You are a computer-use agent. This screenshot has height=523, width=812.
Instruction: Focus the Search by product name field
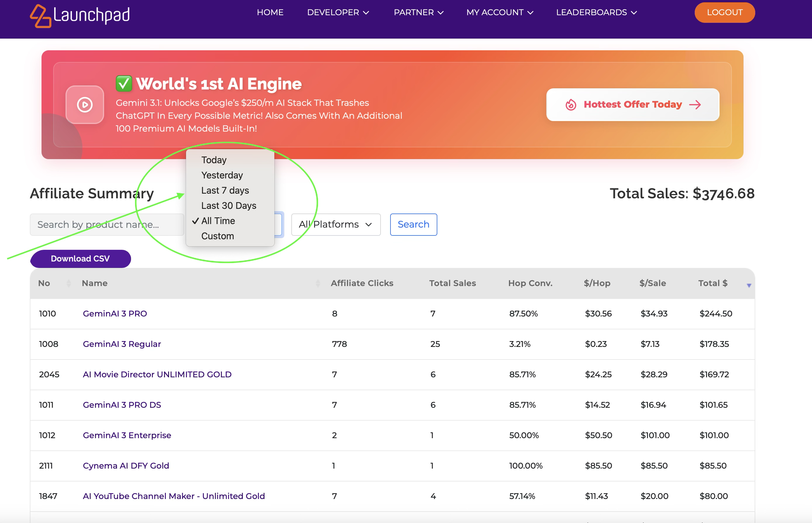point(107,224)
